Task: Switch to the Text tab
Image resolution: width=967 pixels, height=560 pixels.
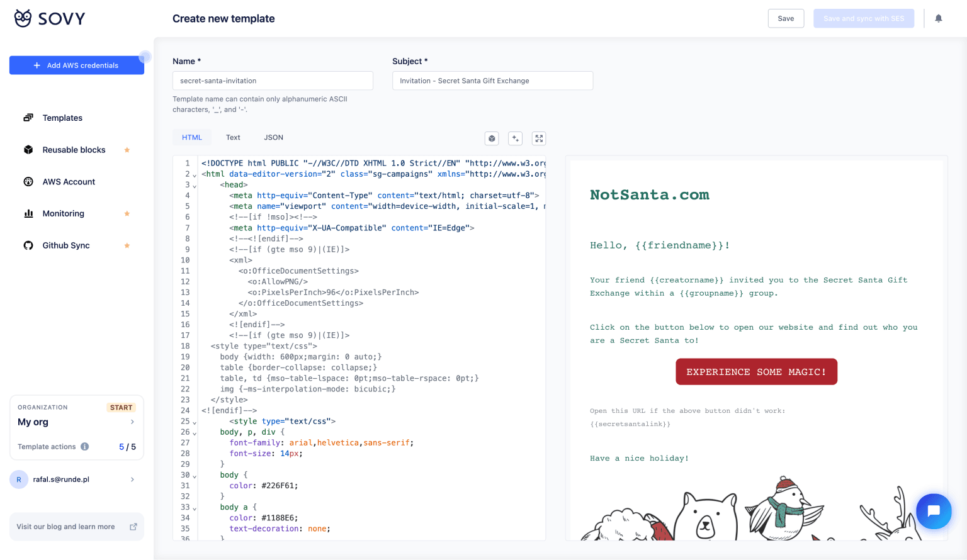Action: click(x=233, y=138)
